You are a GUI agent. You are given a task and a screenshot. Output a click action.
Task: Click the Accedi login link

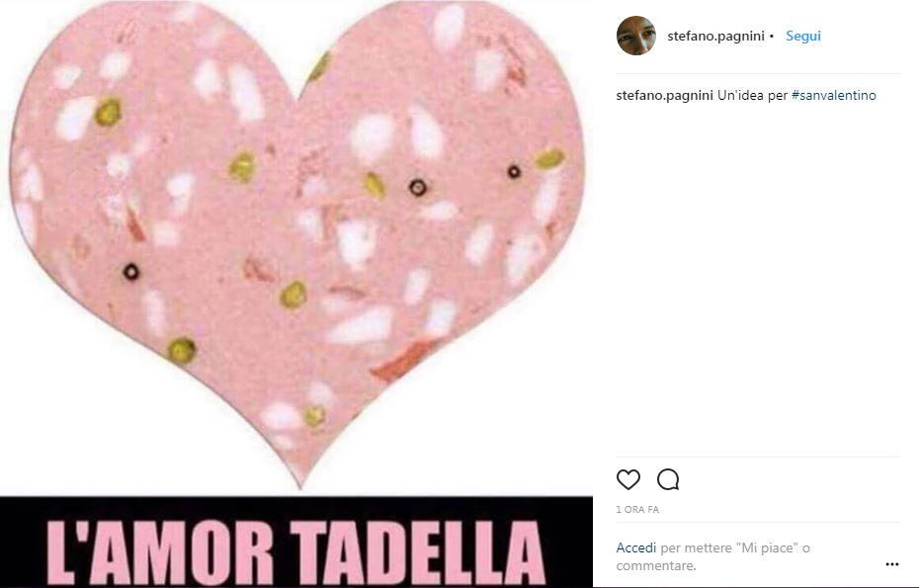tap(636, 548)
